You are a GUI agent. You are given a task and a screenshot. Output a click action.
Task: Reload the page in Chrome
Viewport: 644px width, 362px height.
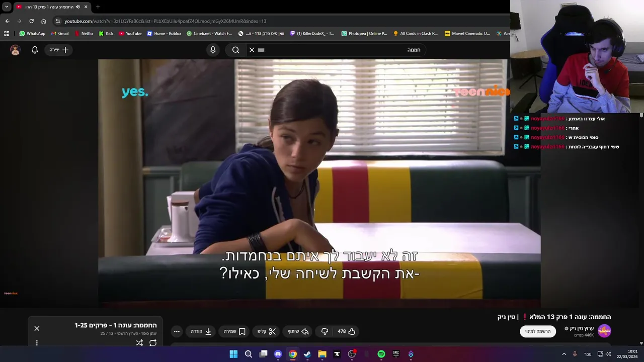click(x=31, y=21)
